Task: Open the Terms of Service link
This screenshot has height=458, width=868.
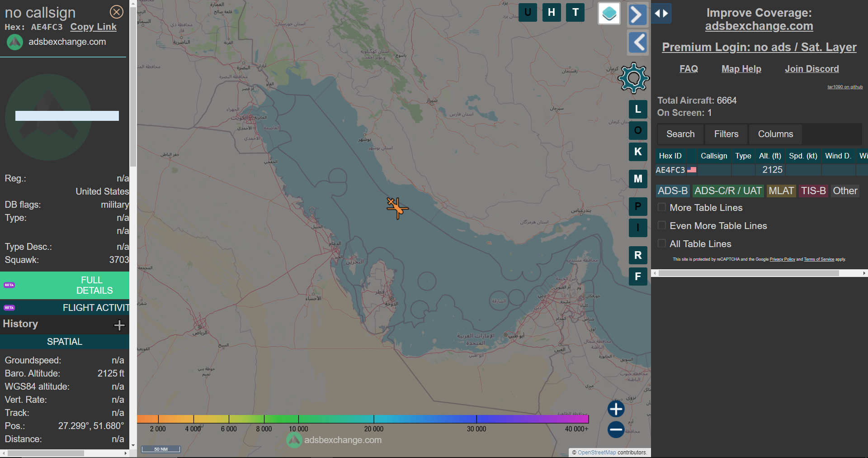Action: (x=819, y=259)
